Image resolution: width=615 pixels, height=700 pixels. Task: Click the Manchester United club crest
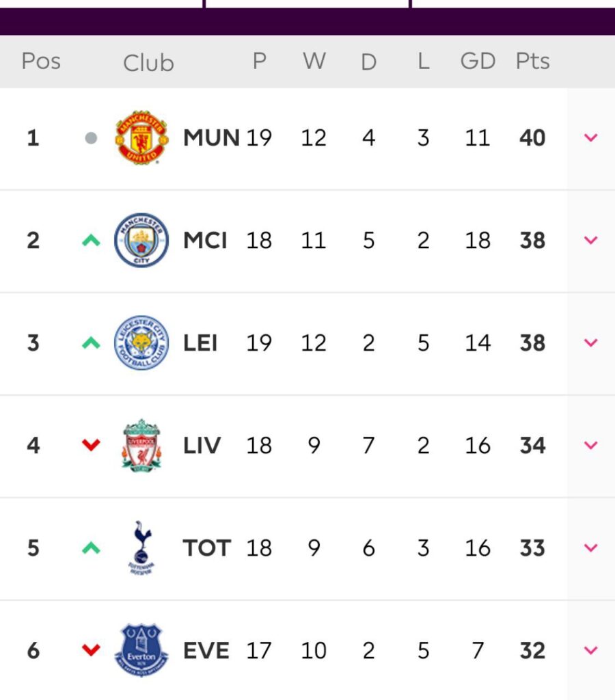click(141, 137)
